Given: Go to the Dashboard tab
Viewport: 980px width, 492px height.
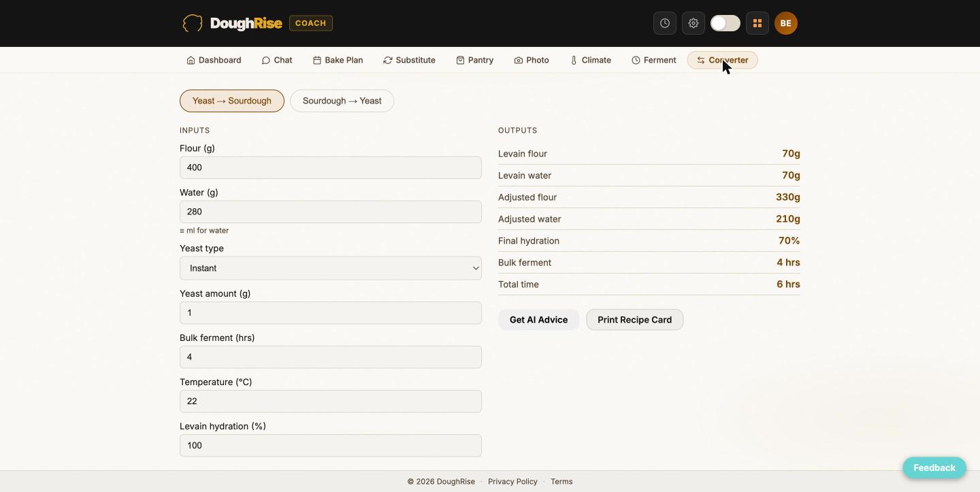Looking at the screenshot, I should click(214, 60).
